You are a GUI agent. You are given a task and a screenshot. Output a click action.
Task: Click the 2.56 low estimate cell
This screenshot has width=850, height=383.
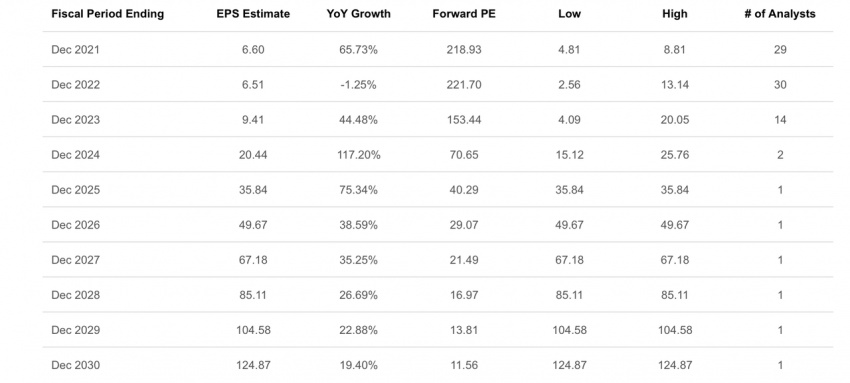(569, 85)
